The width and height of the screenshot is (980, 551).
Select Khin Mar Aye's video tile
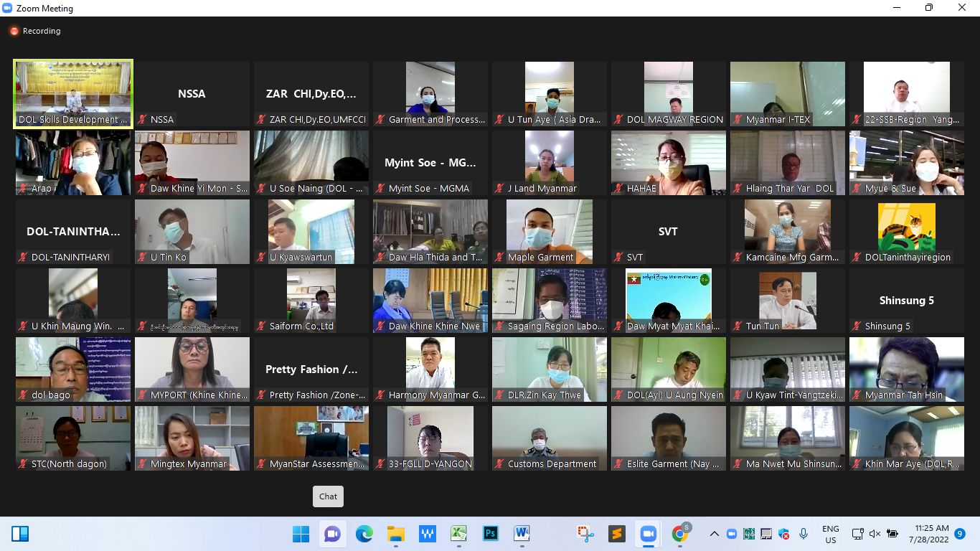907,438
